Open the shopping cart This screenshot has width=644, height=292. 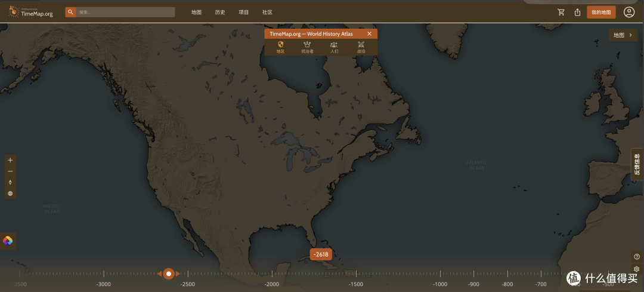click(561, 13)
